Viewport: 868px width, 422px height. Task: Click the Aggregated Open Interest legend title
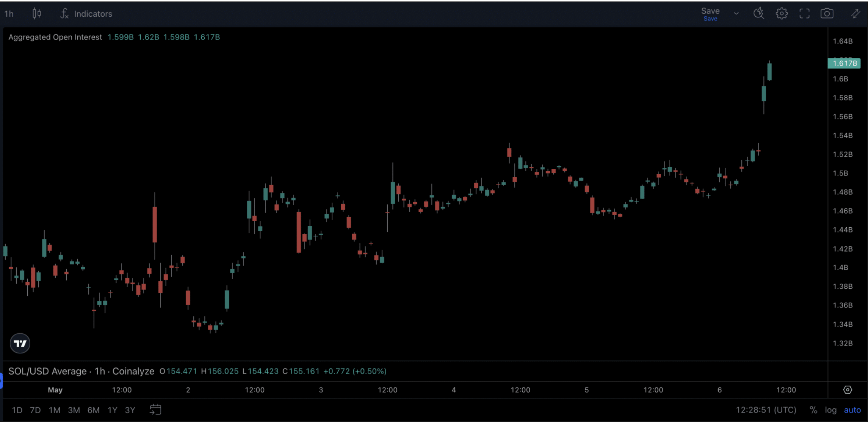(x=55, y=37)
